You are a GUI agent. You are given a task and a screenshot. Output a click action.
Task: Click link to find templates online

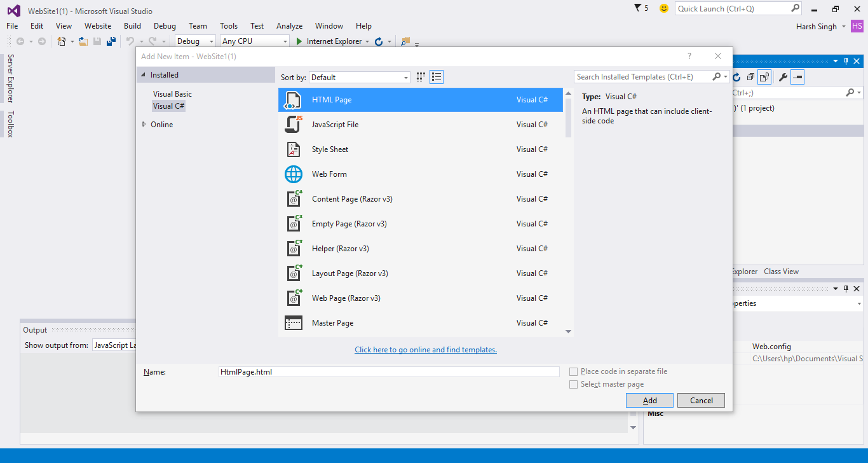point(426,350)
